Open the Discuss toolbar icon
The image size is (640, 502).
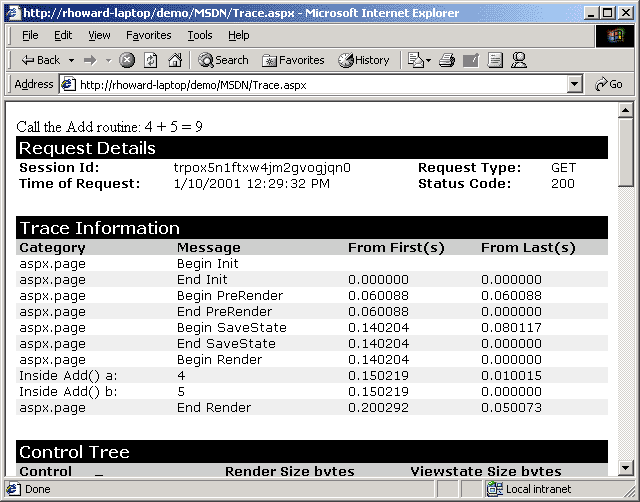click(x=495, y=60)
